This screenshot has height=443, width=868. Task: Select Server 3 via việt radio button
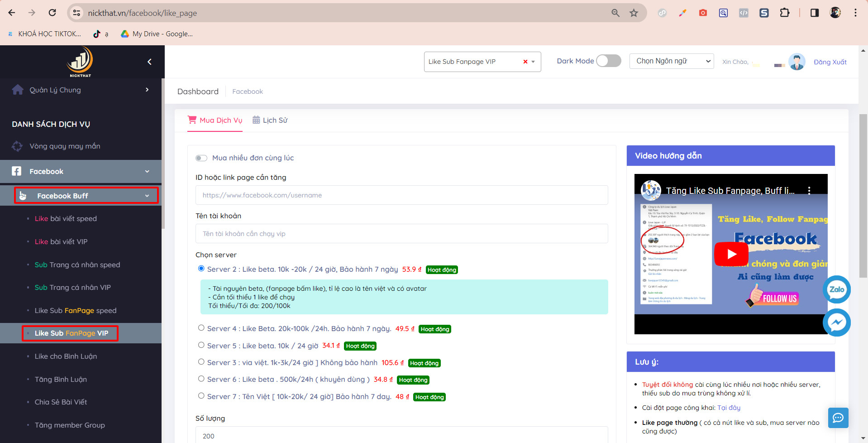(201, 362)
